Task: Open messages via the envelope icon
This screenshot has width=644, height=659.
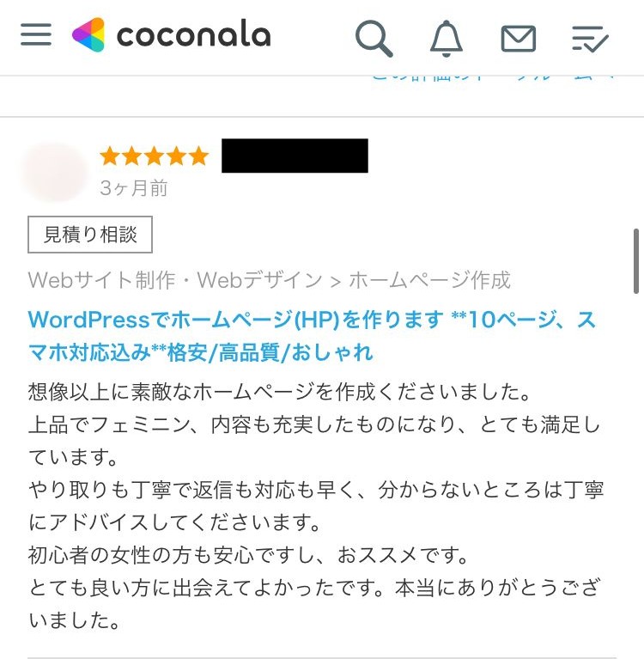Action: 519,39
